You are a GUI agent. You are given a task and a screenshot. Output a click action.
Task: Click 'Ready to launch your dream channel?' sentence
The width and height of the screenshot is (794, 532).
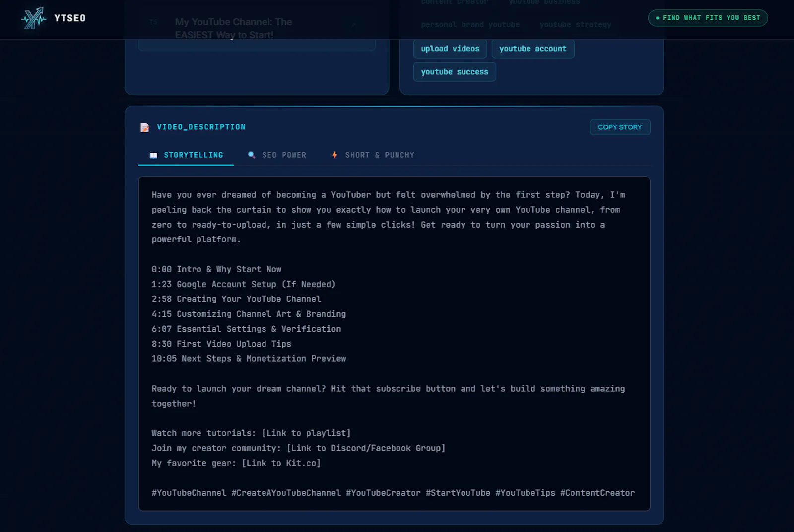click(239, 389)
